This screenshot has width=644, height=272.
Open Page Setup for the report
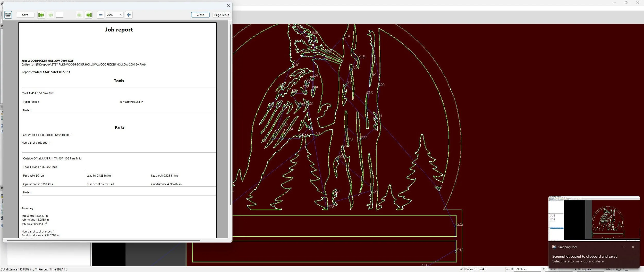click(x=222, y=15)
